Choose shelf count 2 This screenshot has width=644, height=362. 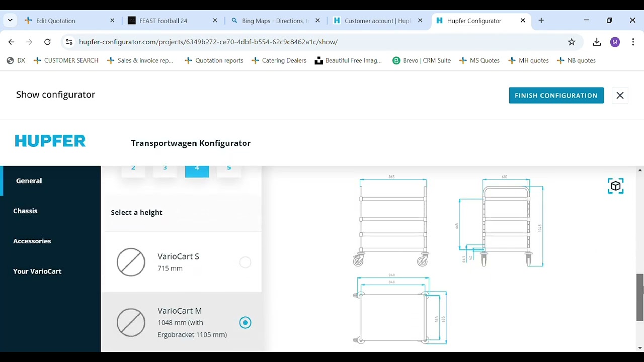tap(133, 170)
